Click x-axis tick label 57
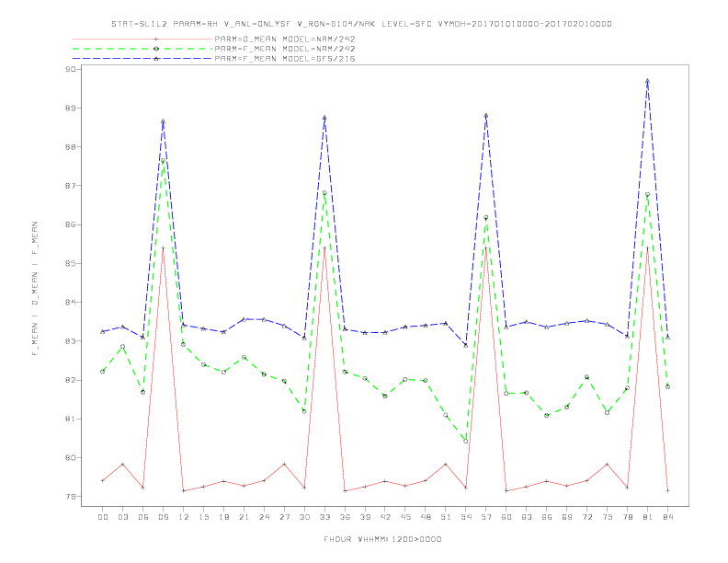The height and width of the screenshot is (563, 728). pos(486,517)
